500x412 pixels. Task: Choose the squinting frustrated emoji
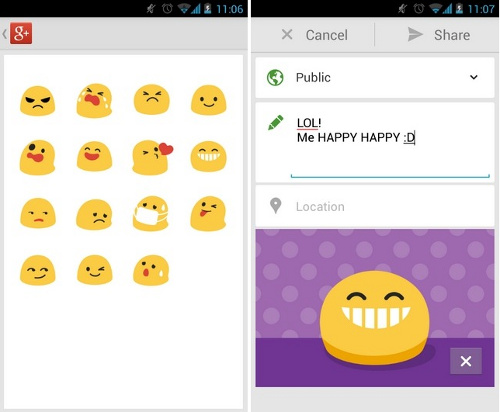(x=152, y=100)
